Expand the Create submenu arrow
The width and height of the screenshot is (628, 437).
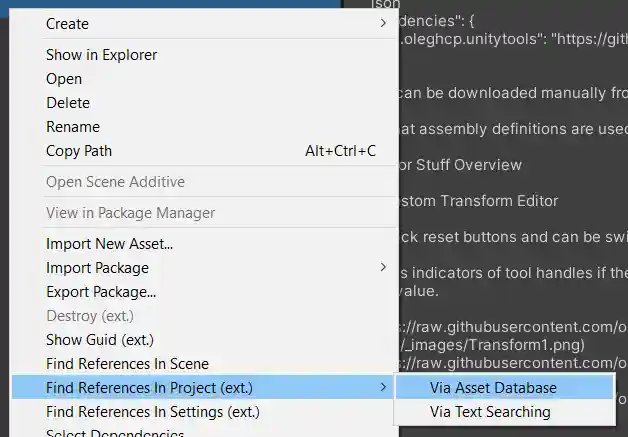click(383, 23)
